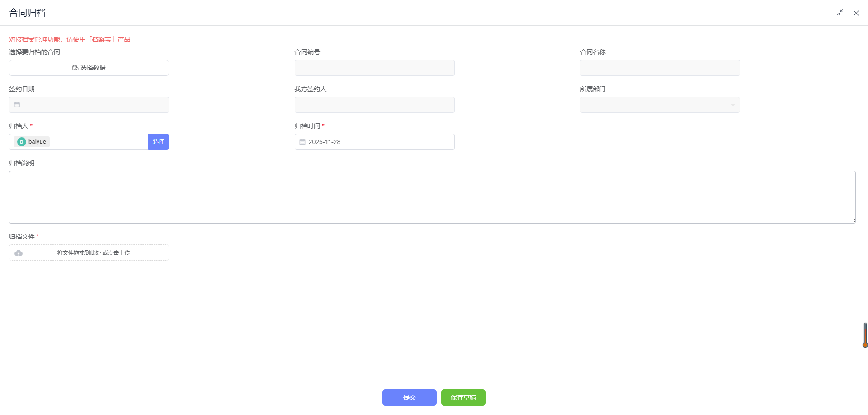The image size is (868, 415).
Task: Click the textarea resize handle
Action: (853, 220)
